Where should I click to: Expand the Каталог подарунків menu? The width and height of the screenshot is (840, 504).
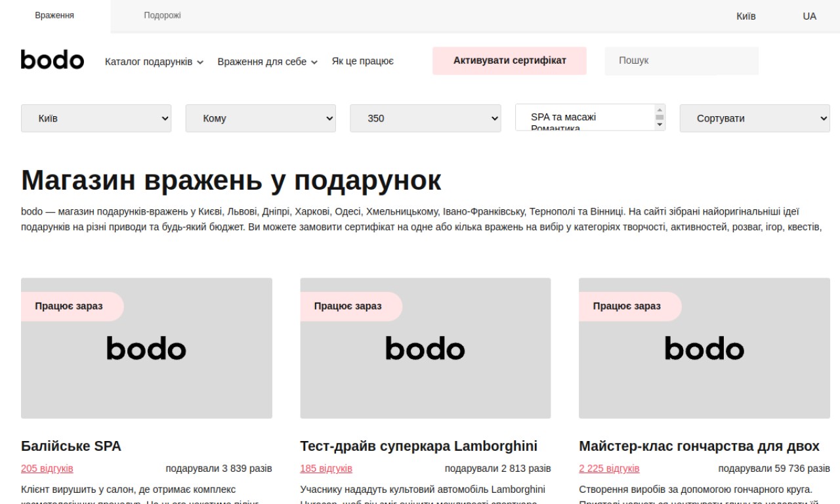154,62
